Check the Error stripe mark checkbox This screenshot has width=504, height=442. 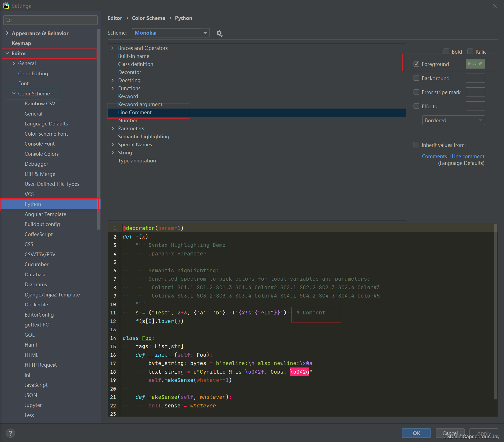416,92
